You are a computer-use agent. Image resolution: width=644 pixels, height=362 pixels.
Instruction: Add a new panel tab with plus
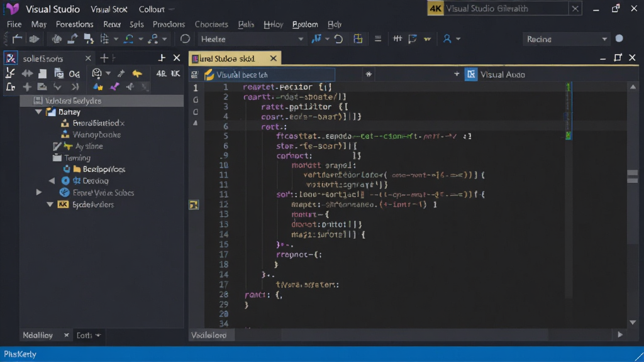pyautogui.click(x=104, y=58)
